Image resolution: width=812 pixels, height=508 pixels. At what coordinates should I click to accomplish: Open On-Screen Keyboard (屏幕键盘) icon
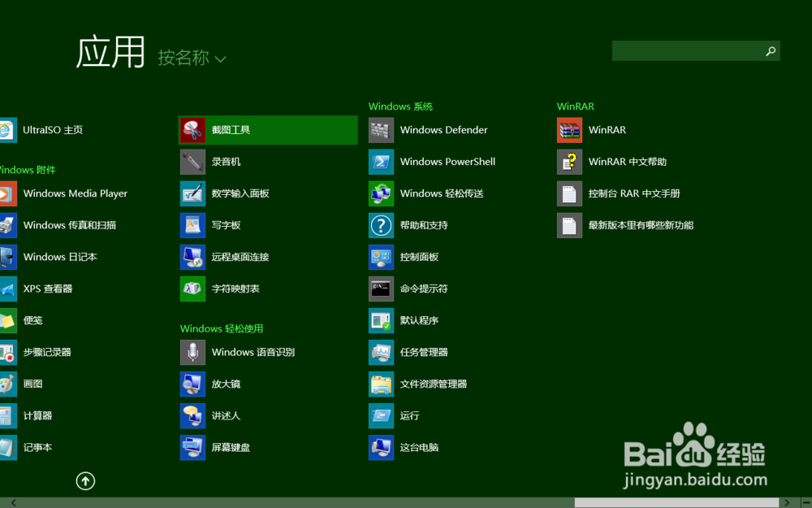192,447
